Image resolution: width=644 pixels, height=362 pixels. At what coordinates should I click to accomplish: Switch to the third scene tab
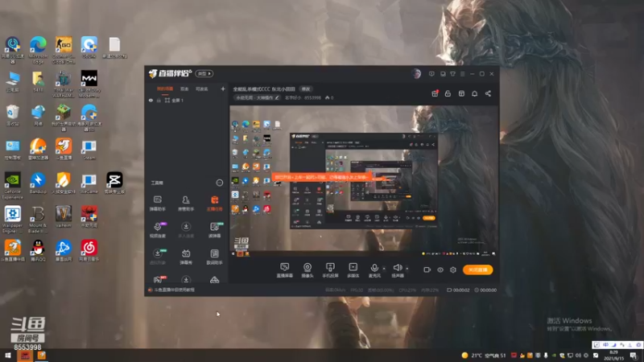tap(202, 88)
